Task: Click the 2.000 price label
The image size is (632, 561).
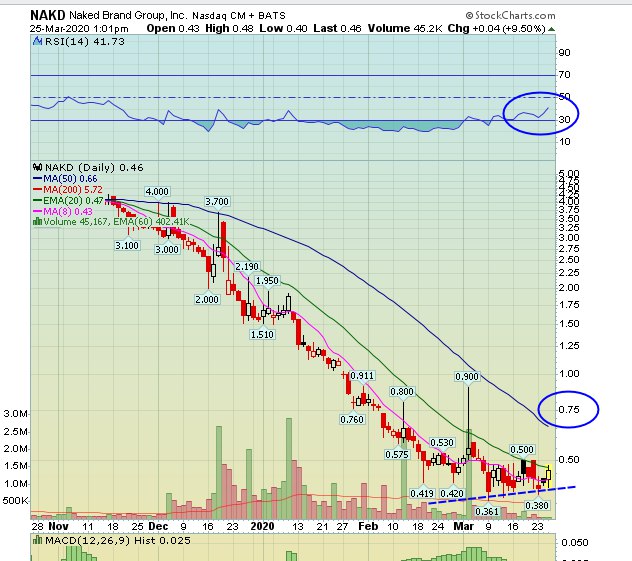Action: pos(207,299)
